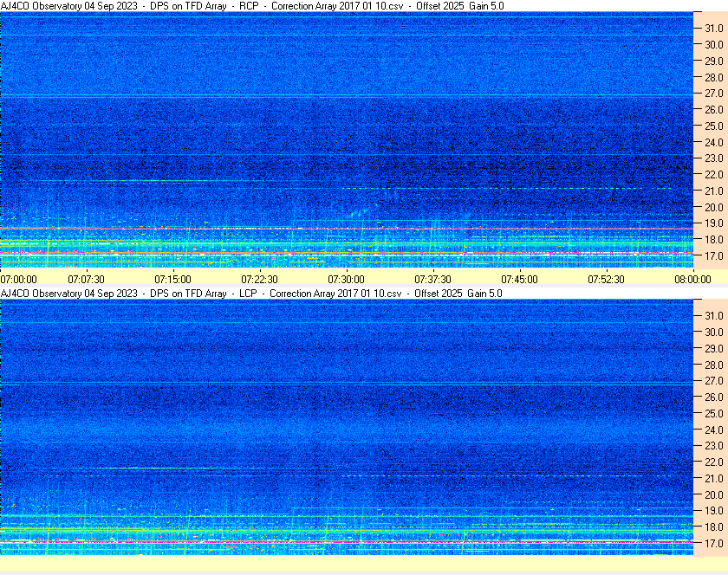Select the 07:22:30 time axis label
Image resolution: width=728 pixels, height=575 pixels.
click(259, 280)
